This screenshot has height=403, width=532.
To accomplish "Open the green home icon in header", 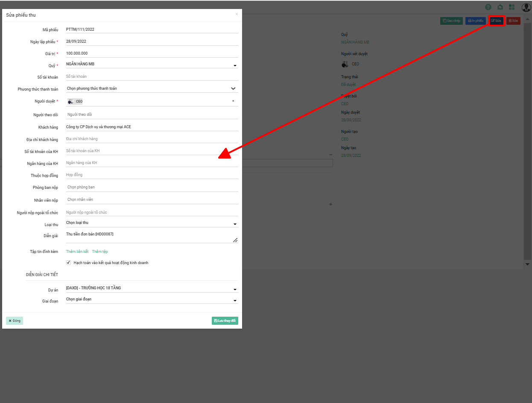I will (x=500, y=7).
